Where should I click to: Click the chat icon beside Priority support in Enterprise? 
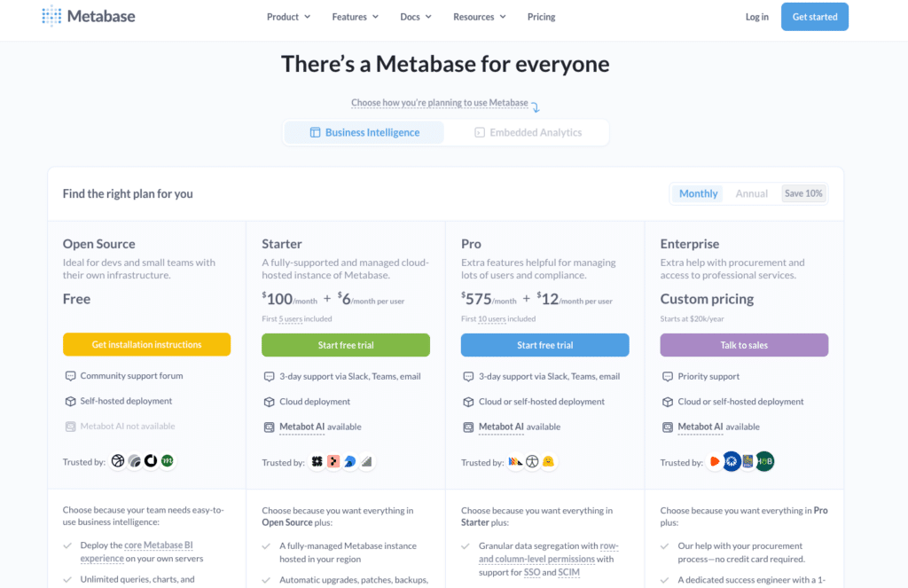coord(668,376)
